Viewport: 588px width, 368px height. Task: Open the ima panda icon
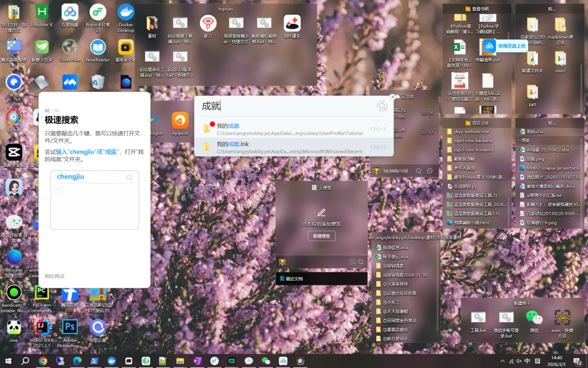tap(14, 331)
